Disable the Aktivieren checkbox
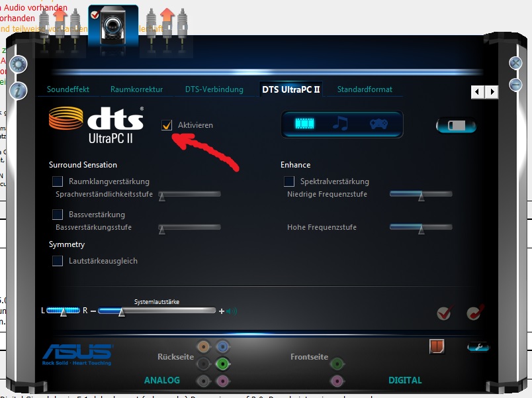The height and width of the screenshot is (398, 532). (x=167, y=124)
